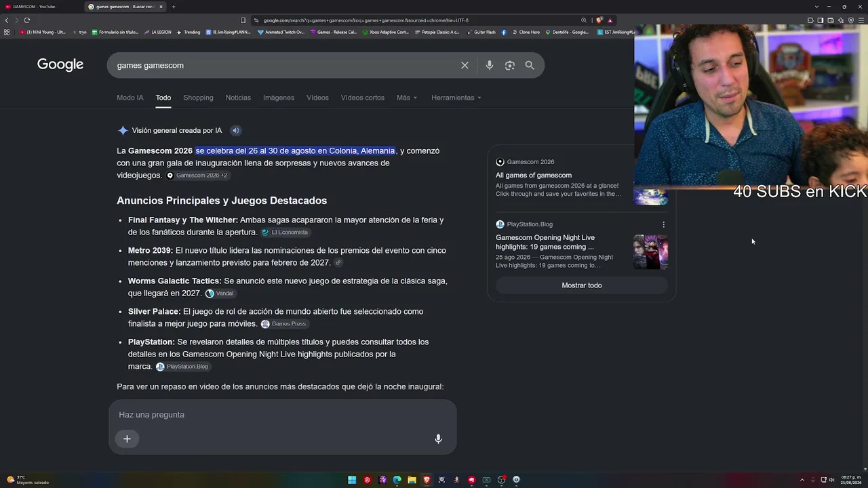
Task: Click the games gamescom search field
Action: pyautogui.click(x=285, y=65)
